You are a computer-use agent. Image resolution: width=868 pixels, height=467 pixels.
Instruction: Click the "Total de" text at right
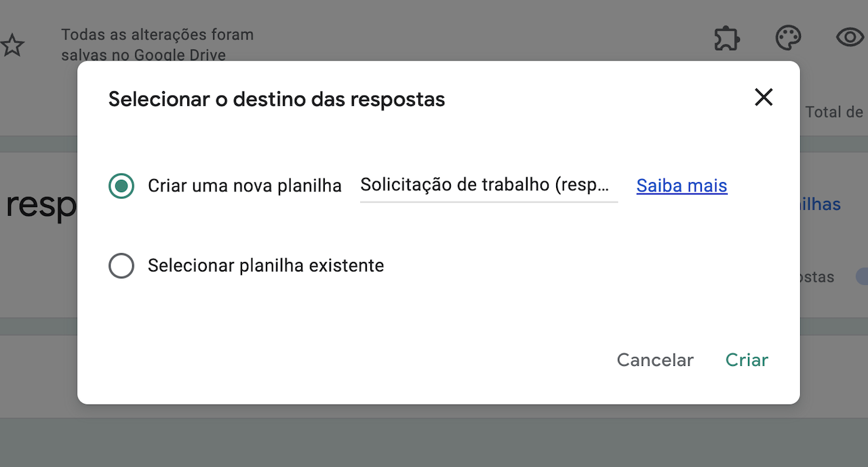tap(833, 112)
